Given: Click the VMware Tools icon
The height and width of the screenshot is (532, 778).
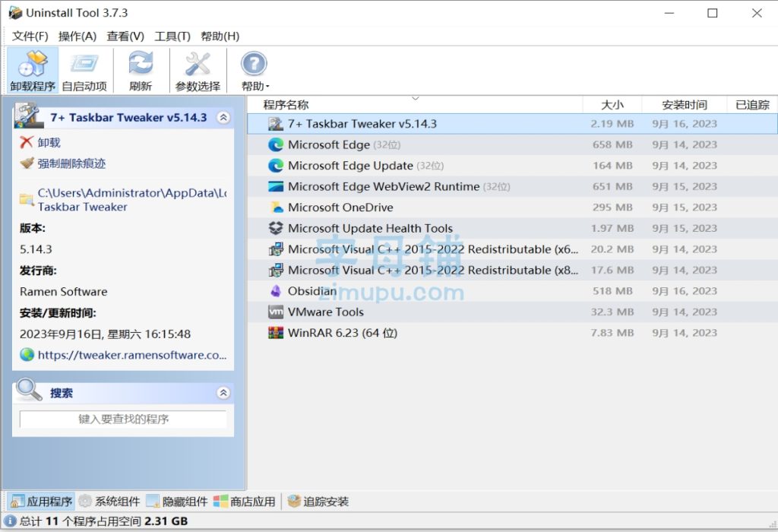Looking at the screenshot, I should tap(275, 312).
